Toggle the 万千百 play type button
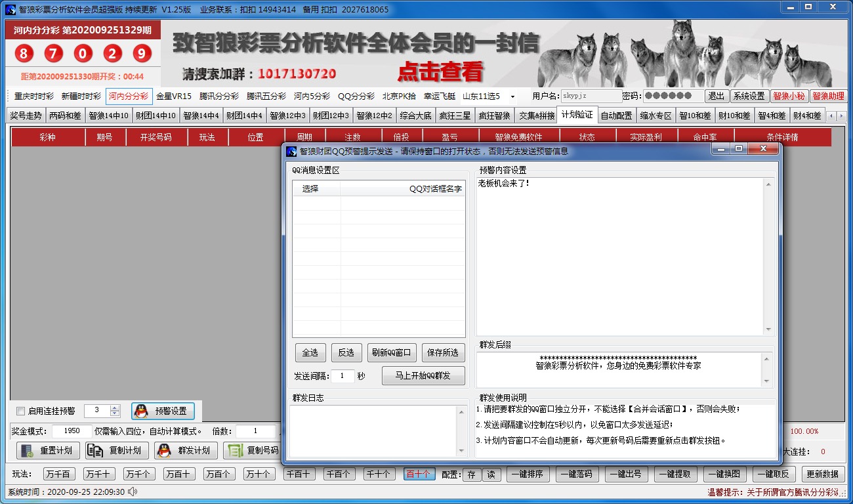853x504 pixels. point(60,474)
